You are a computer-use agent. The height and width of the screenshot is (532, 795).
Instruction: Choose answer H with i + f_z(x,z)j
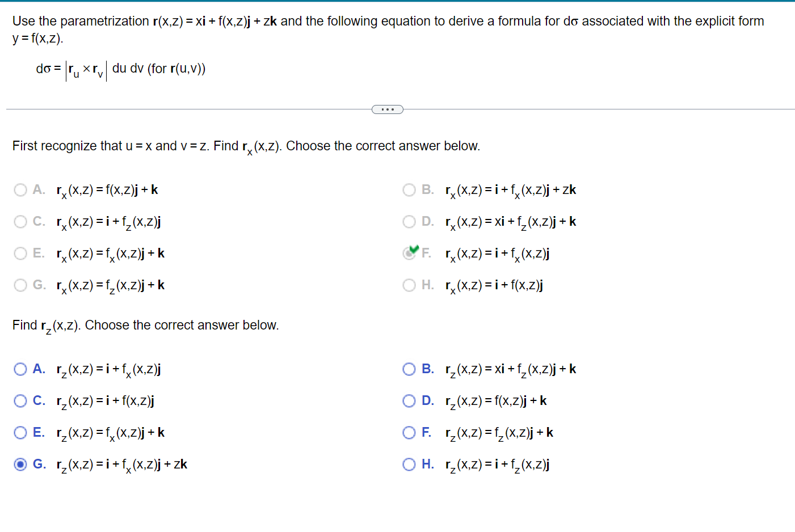(409, 464)
